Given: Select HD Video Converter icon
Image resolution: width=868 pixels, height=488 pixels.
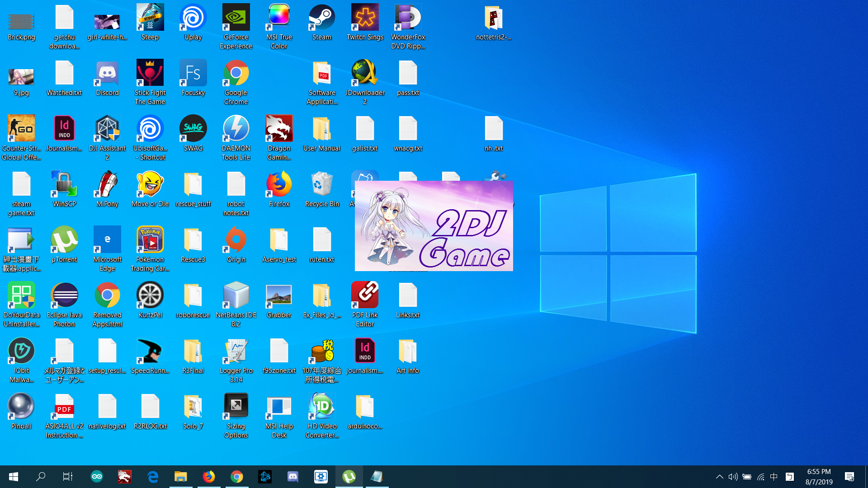Looking at the screenshot, I should tap(322, 416).
